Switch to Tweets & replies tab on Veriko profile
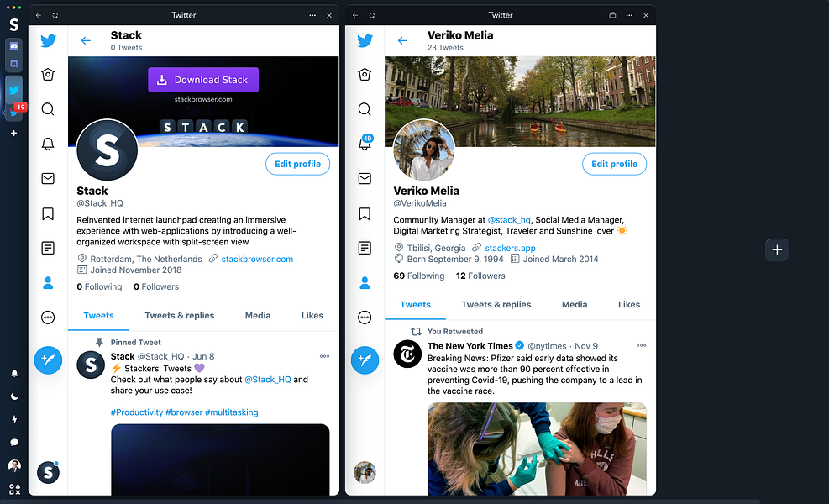 tap(496, 305)
